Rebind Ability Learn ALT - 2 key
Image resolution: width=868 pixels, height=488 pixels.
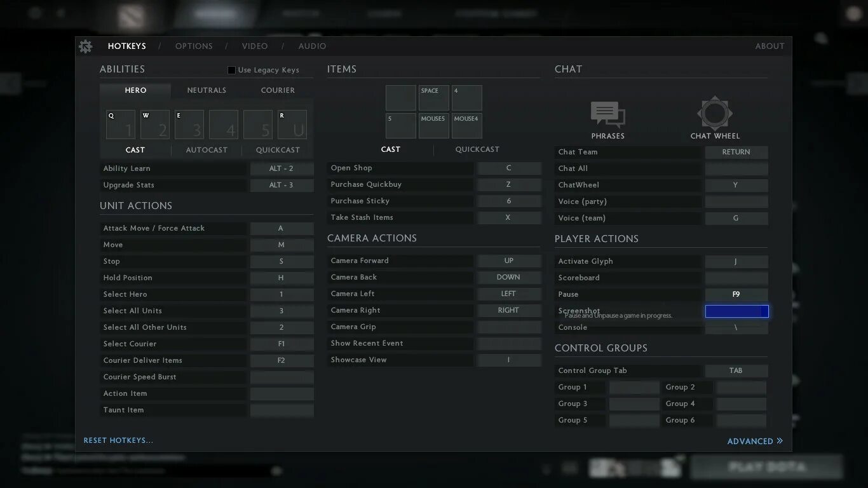tap(281, 168)
